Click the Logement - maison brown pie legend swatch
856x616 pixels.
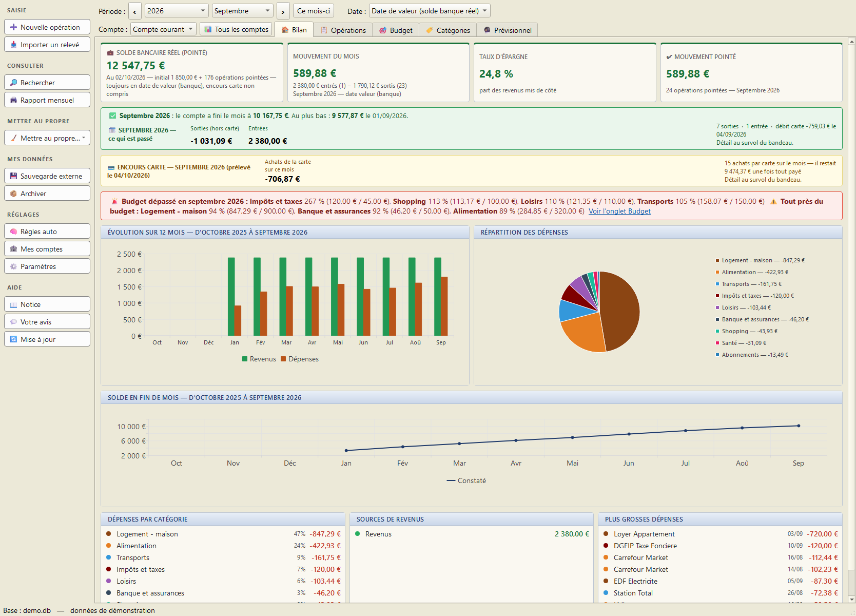[x=717, y=260]
